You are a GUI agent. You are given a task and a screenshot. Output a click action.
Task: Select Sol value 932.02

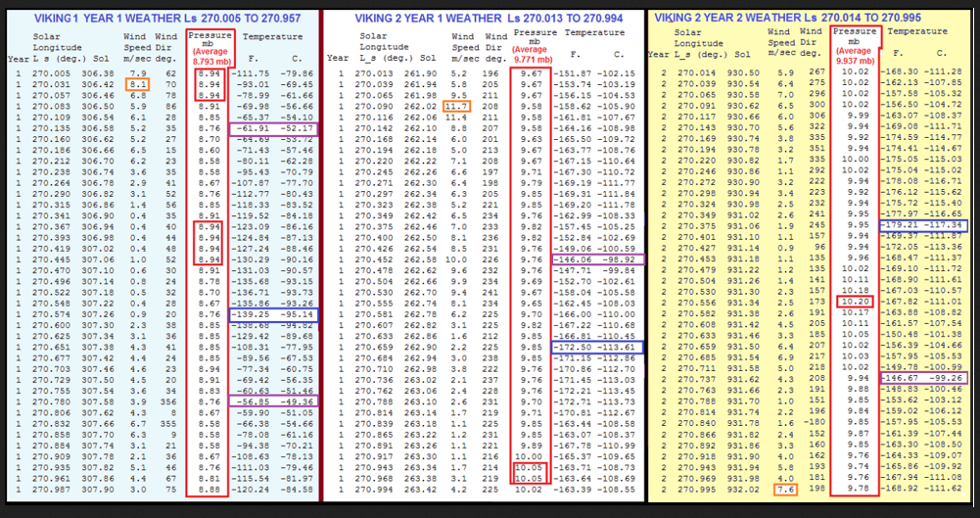click(x=741, y=489)
